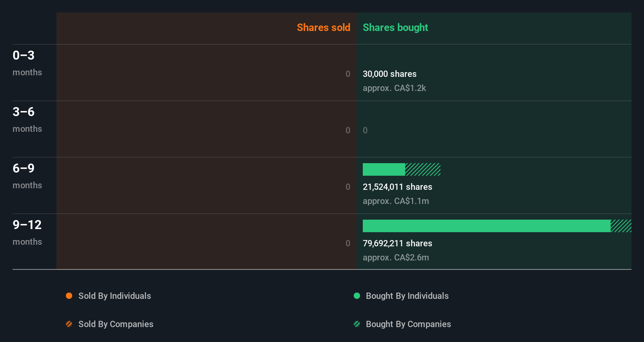This screenshot has height=342, width=644.
Task: Click the 3–6 months row label
Action: pos(27,120)
